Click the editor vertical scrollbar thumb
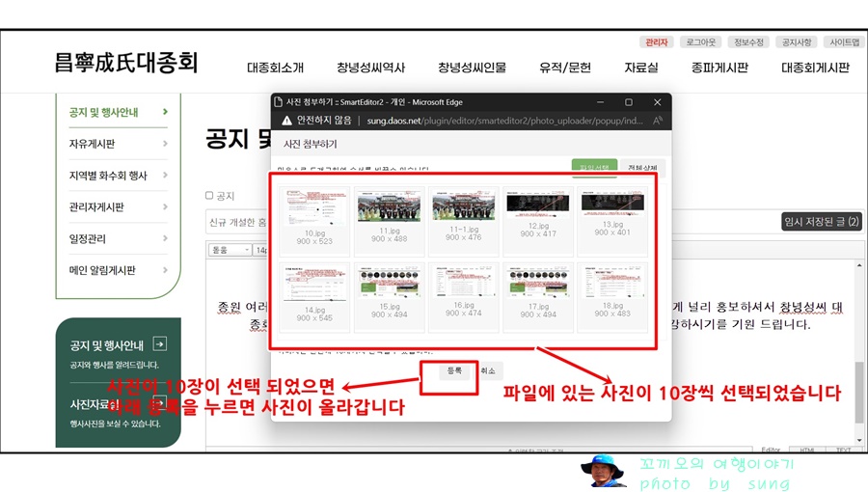The image size is (868, 492). [x=859, y=393]
